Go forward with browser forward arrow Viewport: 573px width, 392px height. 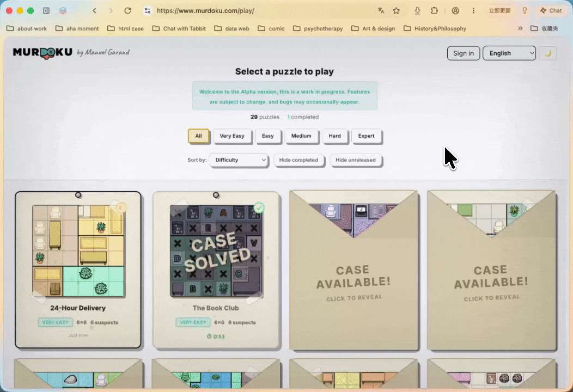click(x=111, y=10)
